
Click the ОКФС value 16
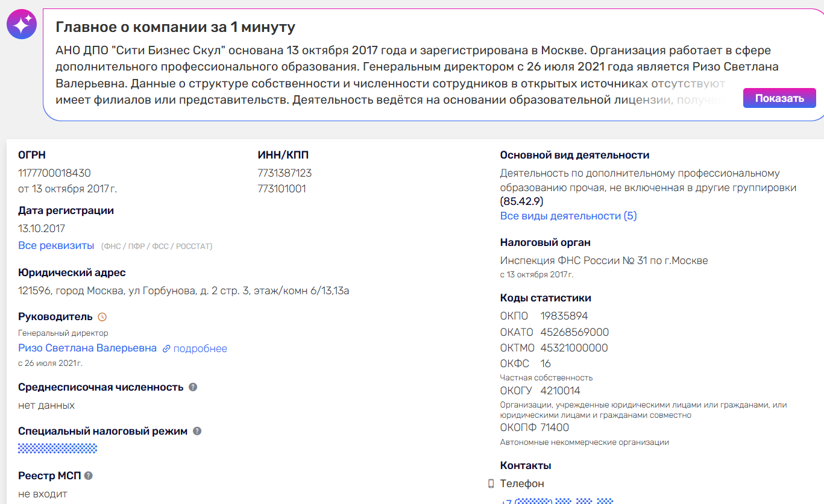546,364
